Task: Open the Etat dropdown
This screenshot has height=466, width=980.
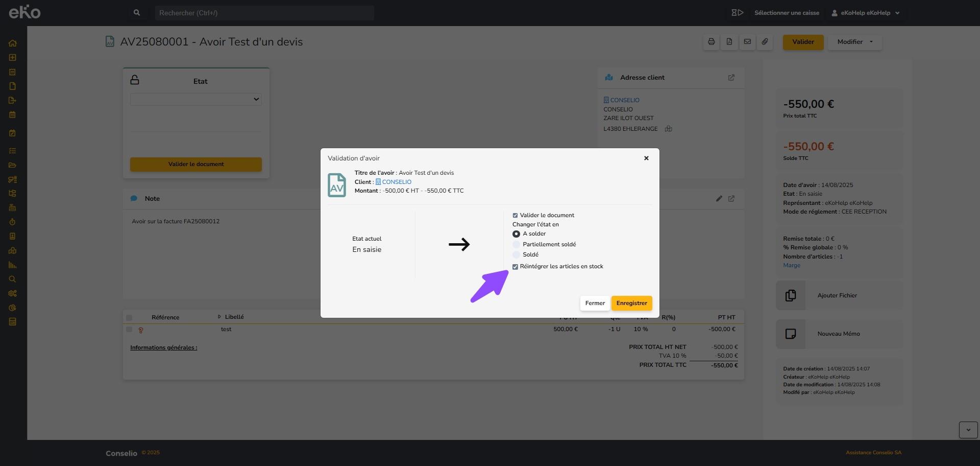Action: (x=196, y=99)
